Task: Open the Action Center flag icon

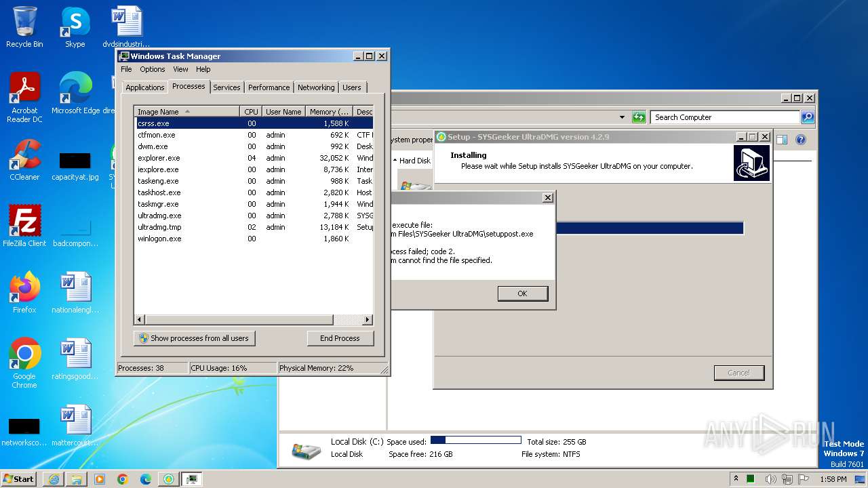Action: 804,479
